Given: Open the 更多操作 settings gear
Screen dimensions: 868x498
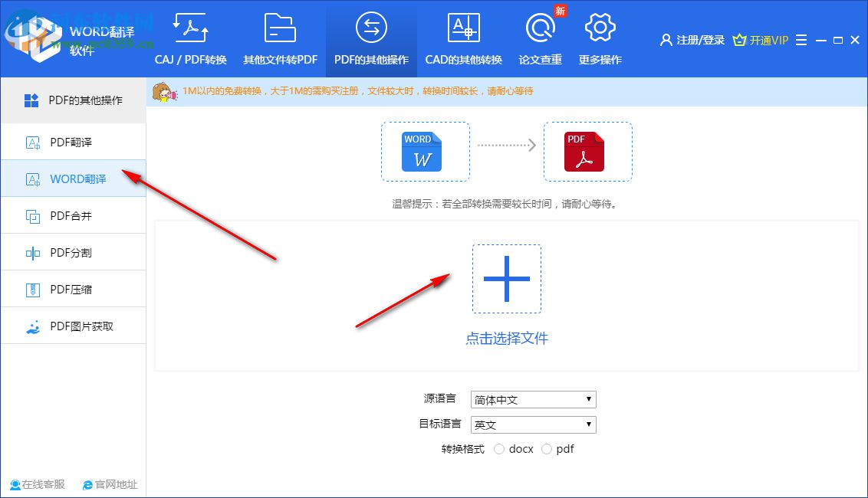Looking at the screenshot, I should (600, 38).
